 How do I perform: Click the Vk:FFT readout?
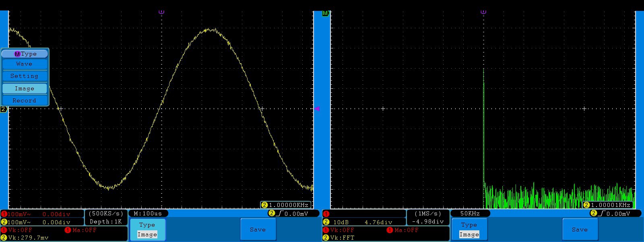(x=342, y=238)
